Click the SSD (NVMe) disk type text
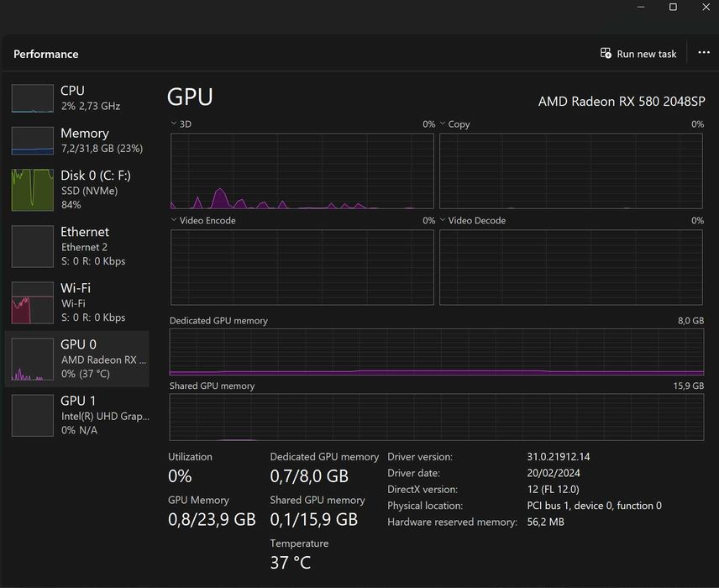The width and height of the screenshot is (719, 588). pyautogui.click(x=89, y=191)
